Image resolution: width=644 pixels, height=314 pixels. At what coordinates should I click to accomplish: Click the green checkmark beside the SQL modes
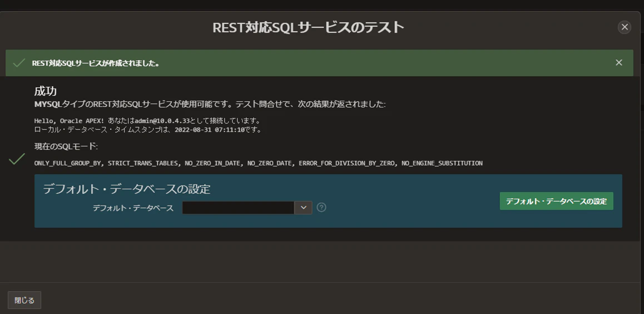tap(17, 159)
